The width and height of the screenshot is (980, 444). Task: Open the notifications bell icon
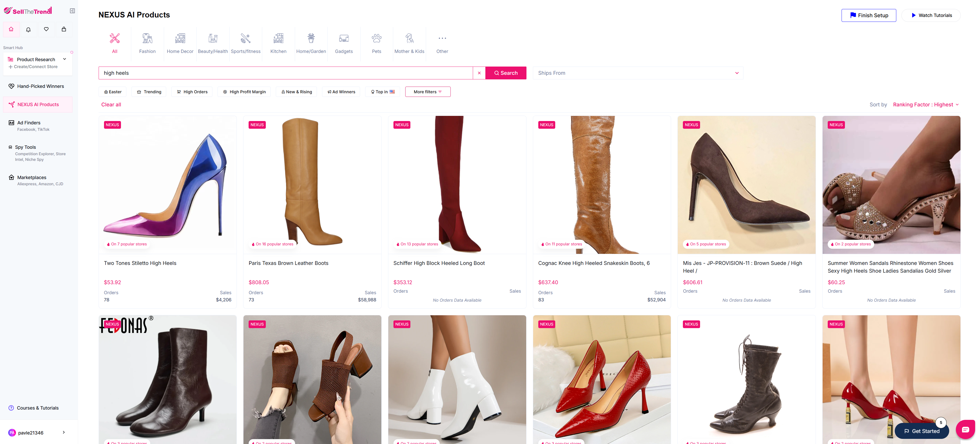pyautogui.click(x=29, y=29)
